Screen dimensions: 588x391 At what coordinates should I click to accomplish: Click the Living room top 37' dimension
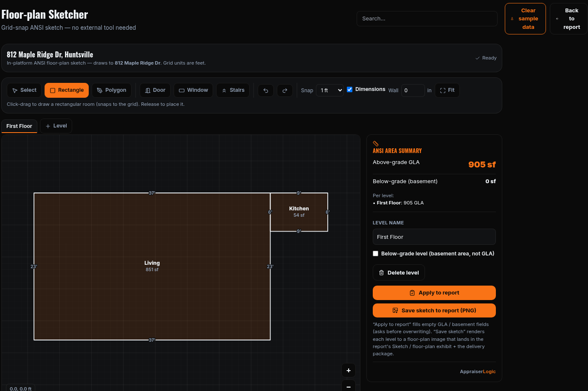coord(152,193)
